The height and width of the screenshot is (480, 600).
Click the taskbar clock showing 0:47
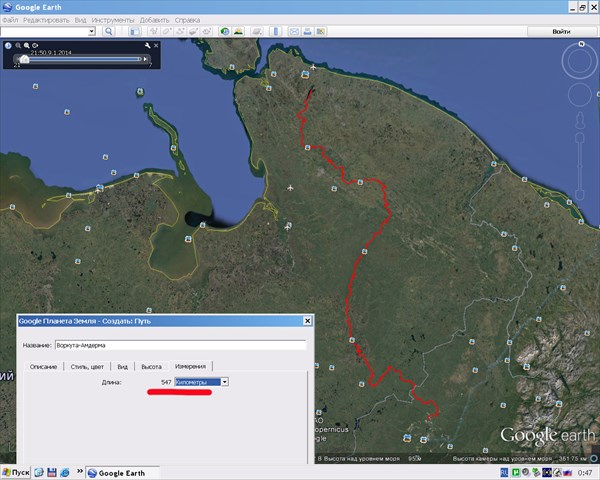[x=585, y=473]
